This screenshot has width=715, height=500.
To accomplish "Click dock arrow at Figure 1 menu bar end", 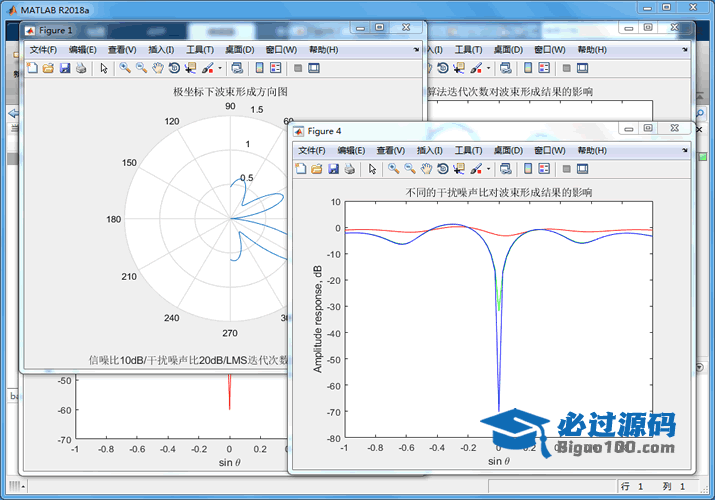I will pos(416,50).
